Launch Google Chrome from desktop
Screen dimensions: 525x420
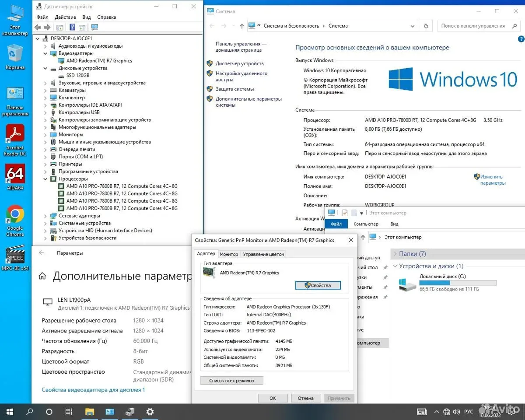point(15,220)
